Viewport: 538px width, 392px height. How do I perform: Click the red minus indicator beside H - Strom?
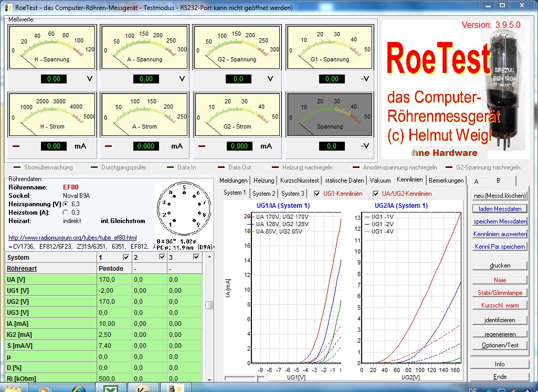click(16, 146)
